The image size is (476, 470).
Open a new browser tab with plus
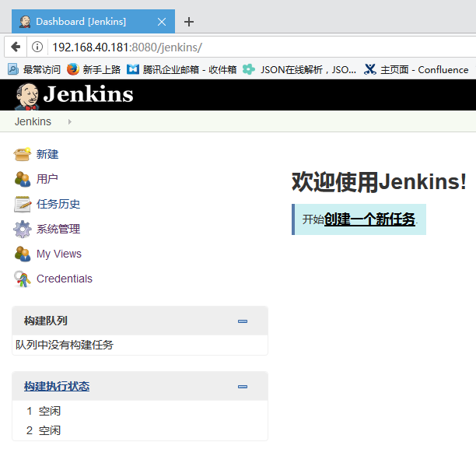[x=189, y=22]
